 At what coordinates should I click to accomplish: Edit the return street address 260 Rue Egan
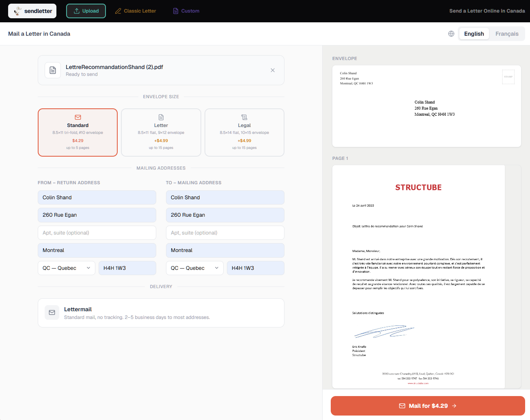97,215
